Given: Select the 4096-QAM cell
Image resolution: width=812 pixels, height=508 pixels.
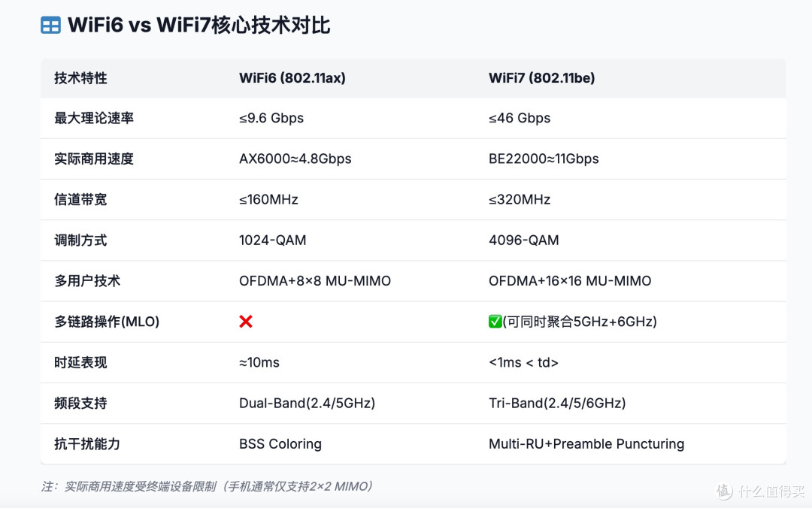Looking at the screenshot, I should coord(523,240).
